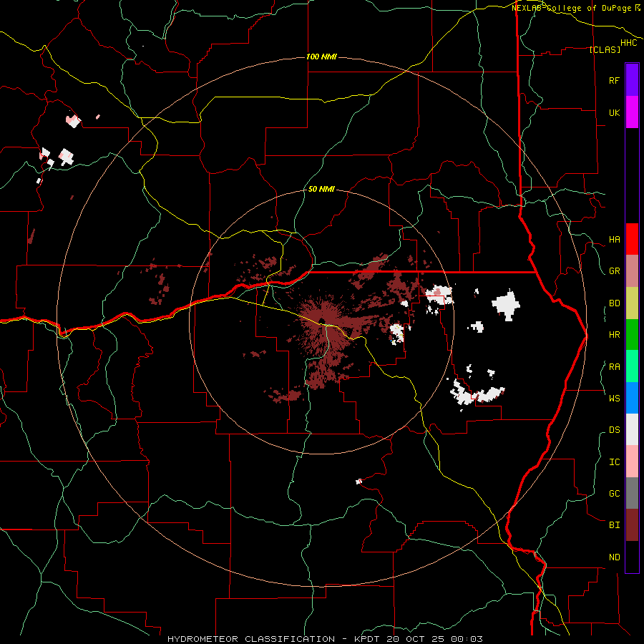Image resolution: width=644 pixels, height=644 pixels.
Task: Click the HHC product code text
Action: [x=629, y=43]
